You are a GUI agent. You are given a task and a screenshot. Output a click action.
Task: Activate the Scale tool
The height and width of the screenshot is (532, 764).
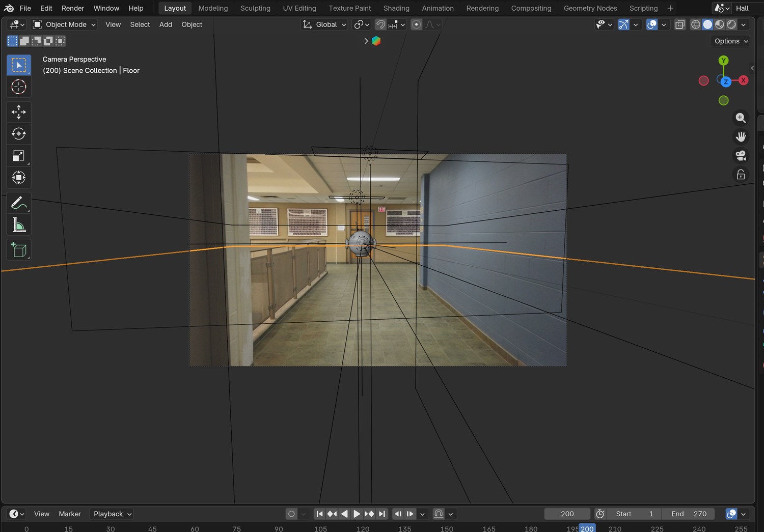(19, 156)
